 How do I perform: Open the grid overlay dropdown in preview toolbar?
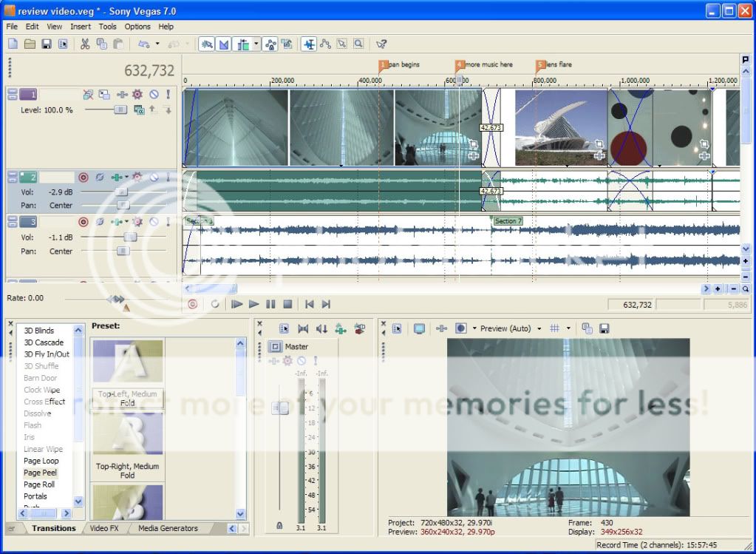click(x=567, y=328)
